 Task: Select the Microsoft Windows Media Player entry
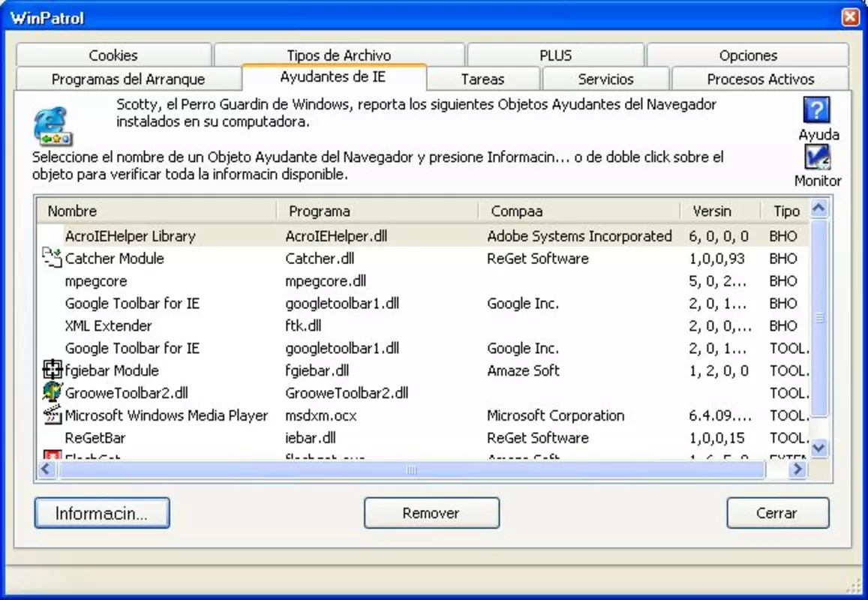[166, 415]
